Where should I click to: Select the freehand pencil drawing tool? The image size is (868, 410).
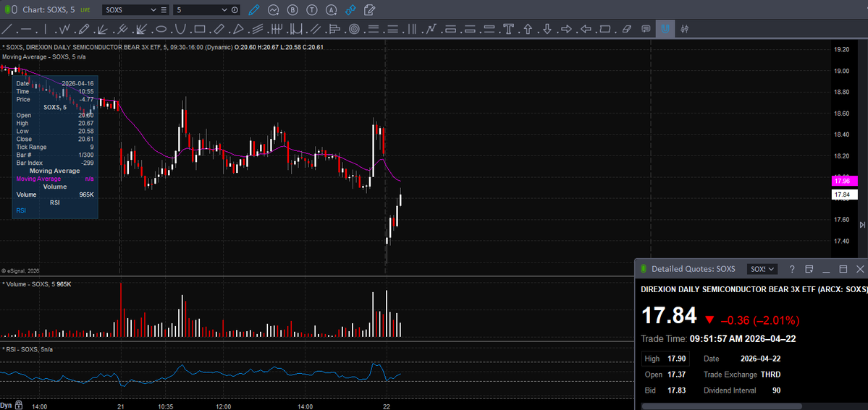pyautogui.click(x=83, y=29)
